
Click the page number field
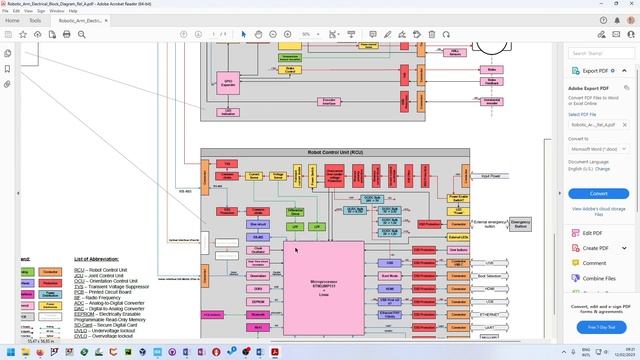coord(213,35)
